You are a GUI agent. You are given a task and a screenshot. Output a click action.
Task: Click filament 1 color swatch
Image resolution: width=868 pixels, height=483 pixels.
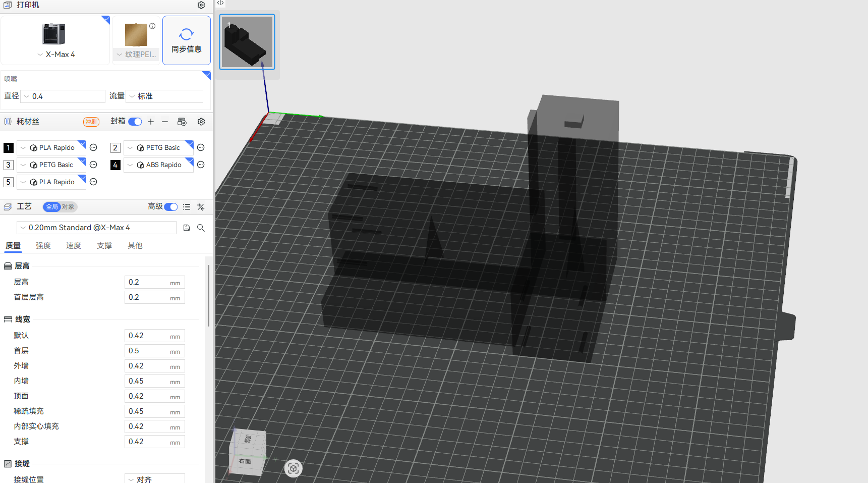(9, 148)
